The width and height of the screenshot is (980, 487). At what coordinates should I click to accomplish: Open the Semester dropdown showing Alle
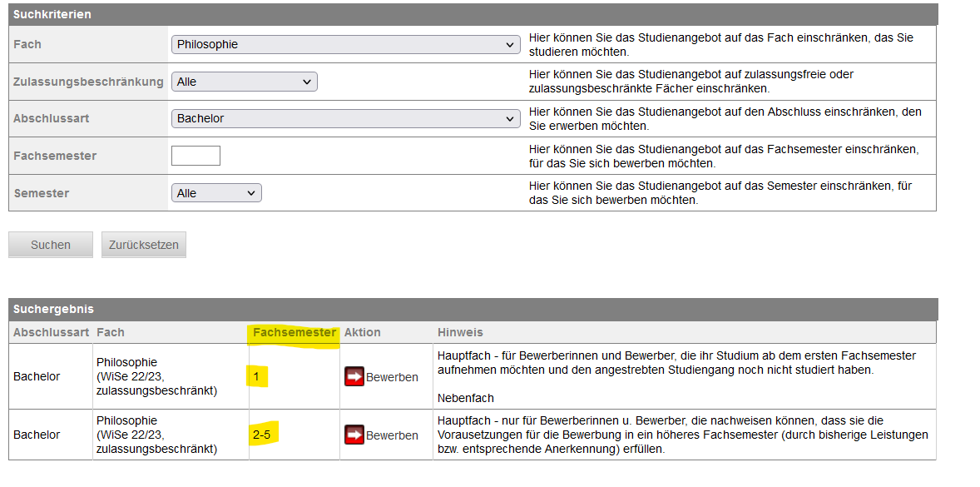click(216, 192)
